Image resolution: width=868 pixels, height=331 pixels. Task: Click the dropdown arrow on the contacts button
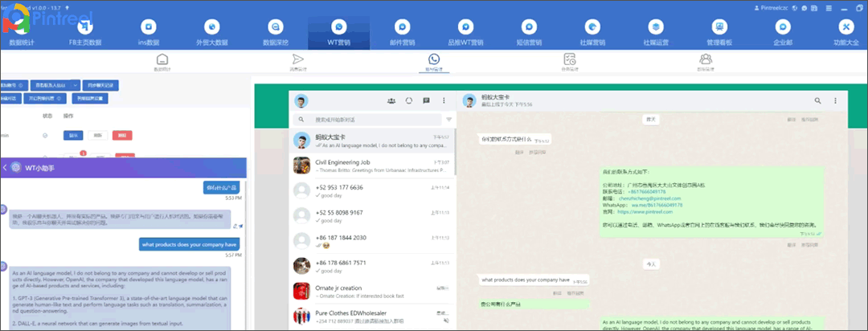click(x=76, y=85)
